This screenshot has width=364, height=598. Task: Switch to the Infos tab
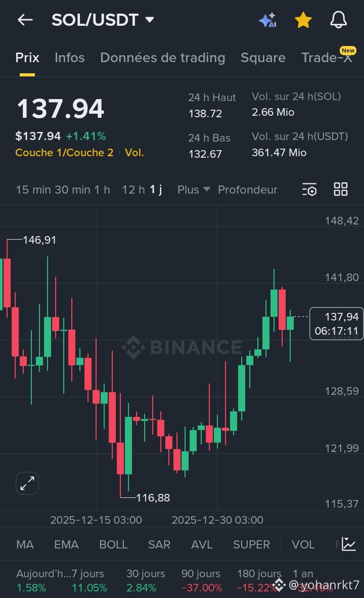pyautogui.click(x=69, y=58)
